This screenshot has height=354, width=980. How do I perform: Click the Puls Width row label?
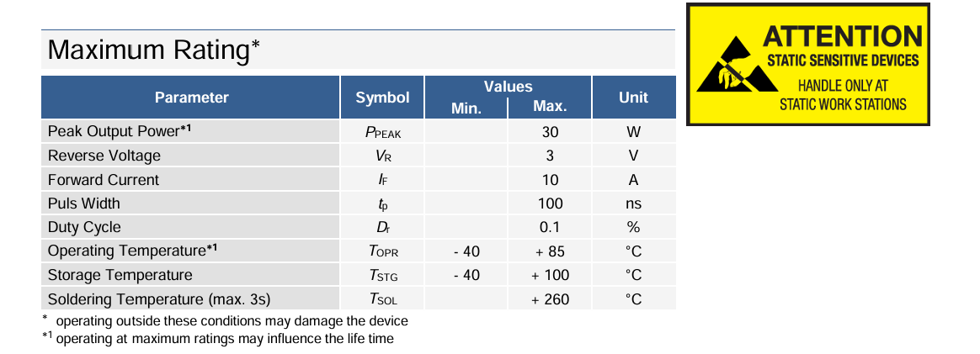click(84, 203)
